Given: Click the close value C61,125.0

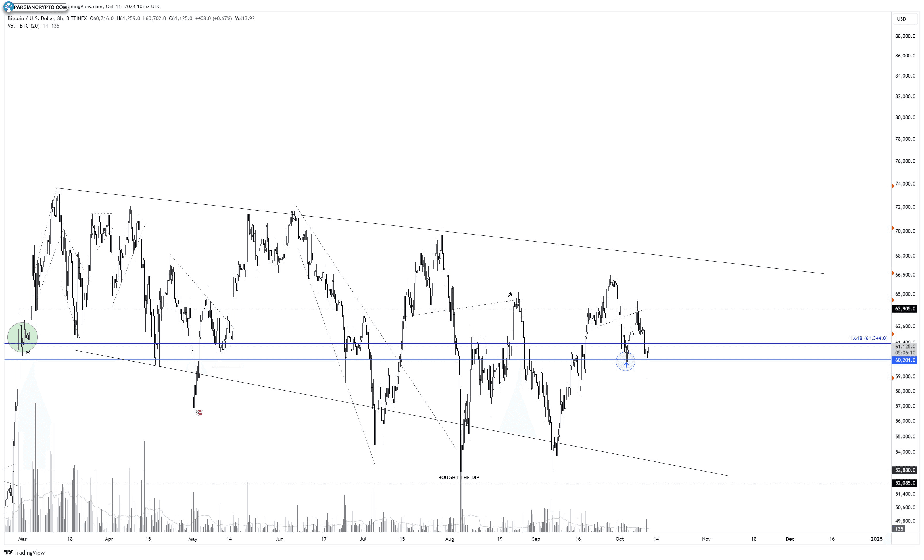Looking at the screenshot, I should [180, 18].
